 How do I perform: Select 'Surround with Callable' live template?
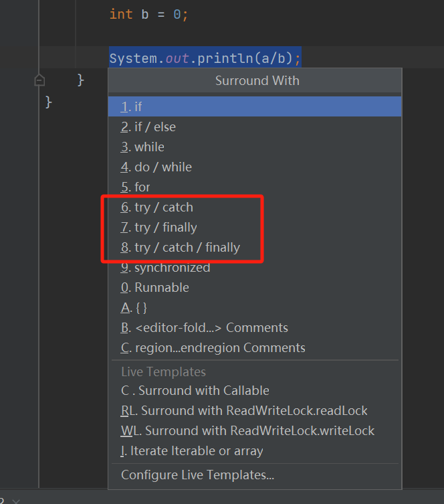point(195,390)
